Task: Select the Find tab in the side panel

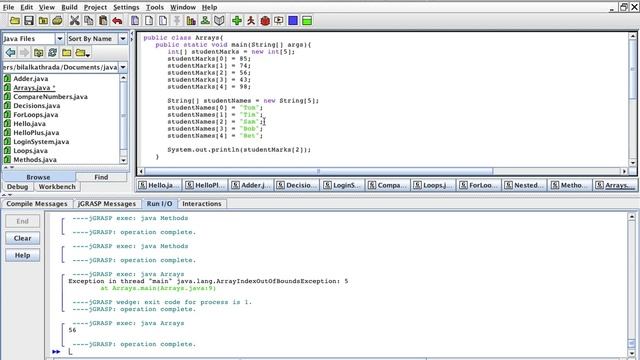Action: coord(101,177)
